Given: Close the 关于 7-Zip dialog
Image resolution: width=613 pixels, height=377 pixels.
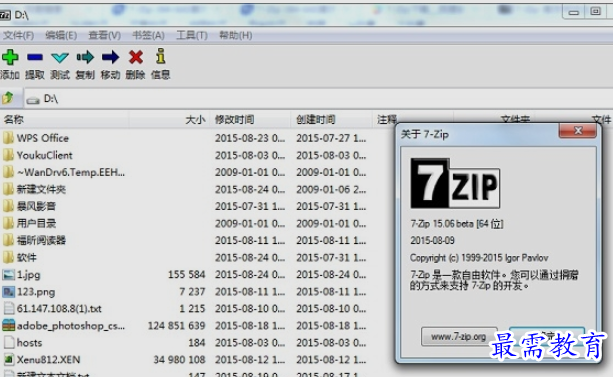Looking at the screenshot, I should tap(578, 131).
